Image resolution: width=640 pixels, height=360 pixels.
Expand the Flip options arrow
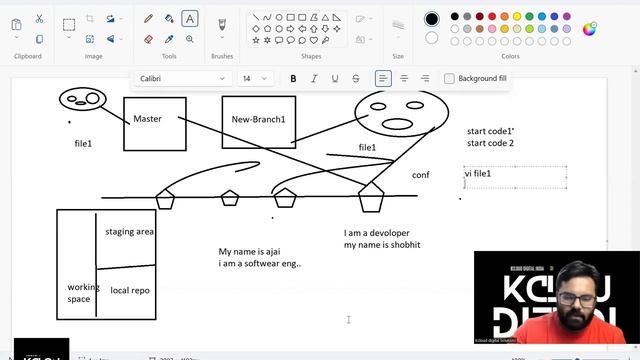pyautogui.click(x=121, y=39)
